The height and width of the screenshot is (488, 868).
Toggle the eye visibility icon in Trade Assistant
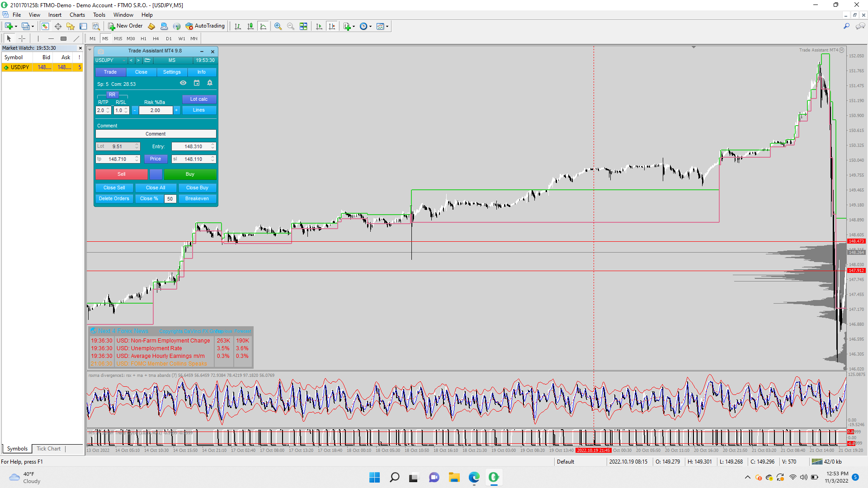183,83
